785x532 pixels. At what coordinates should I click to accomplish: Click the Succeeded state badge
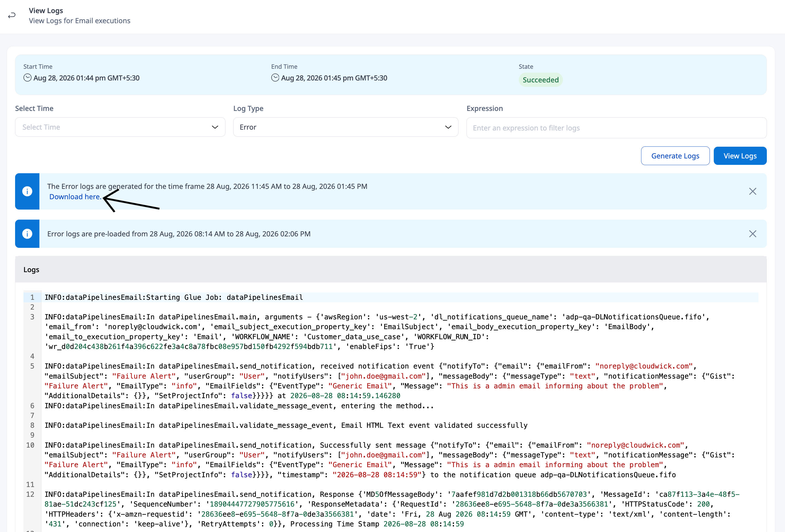541,80
